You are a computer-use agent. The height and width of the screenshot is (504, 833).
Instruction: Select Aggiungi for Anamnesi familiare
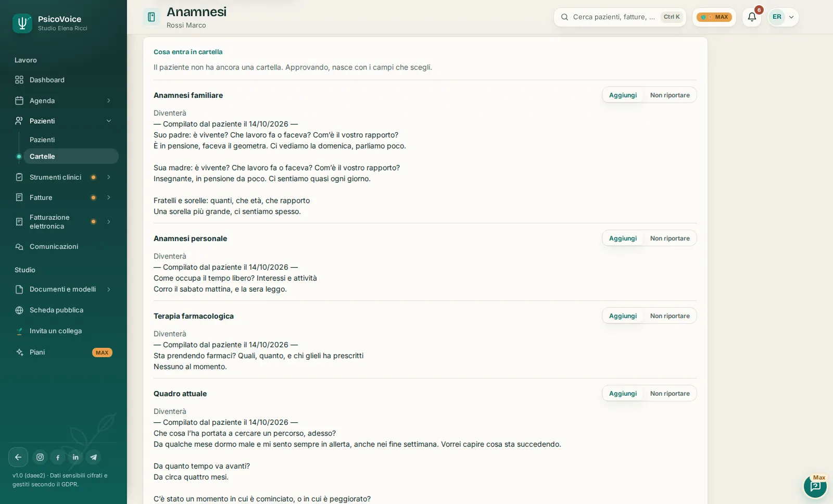[623, 95]
